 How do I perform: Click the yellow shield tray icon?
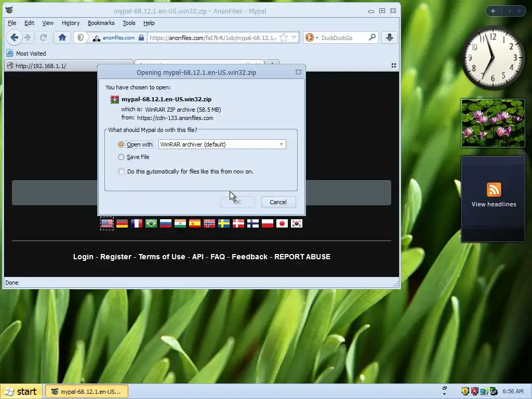(465, 391)
